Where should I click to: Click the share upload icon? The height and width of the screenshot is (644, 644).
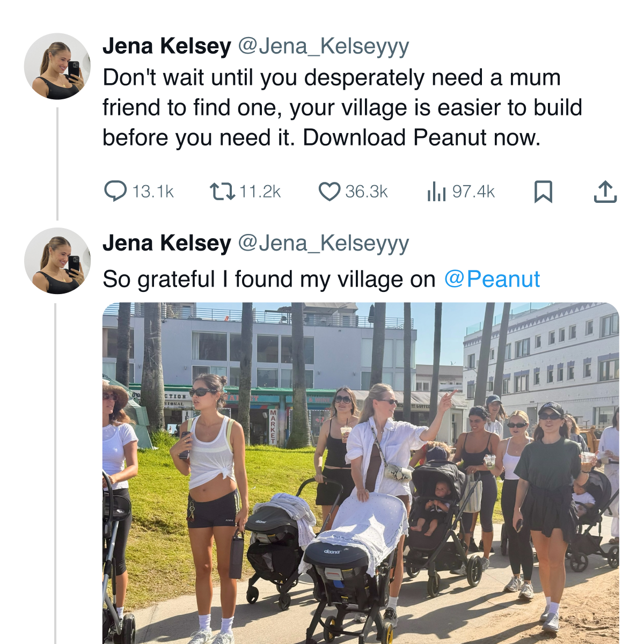[x=605, y=192]
